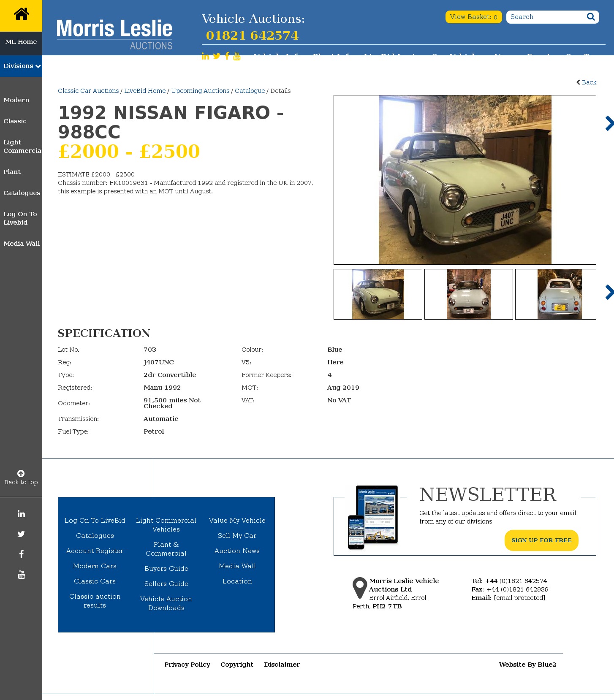Open Value My Vehicle link
614x700 pixels.
pyautogui.click(x=237, y=521)
